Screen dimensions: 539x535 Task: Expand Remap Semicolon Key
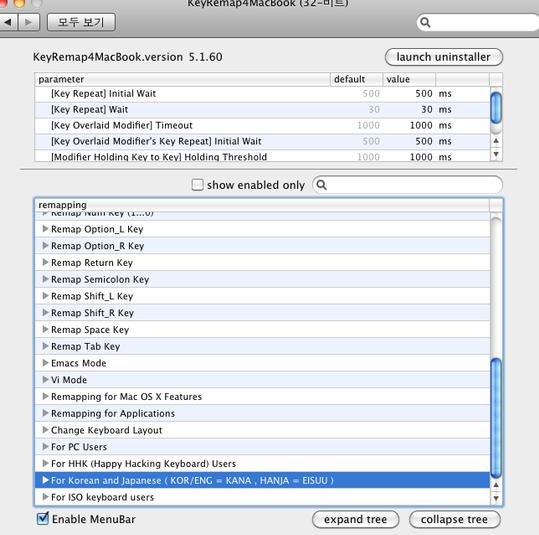pos(45,279)
